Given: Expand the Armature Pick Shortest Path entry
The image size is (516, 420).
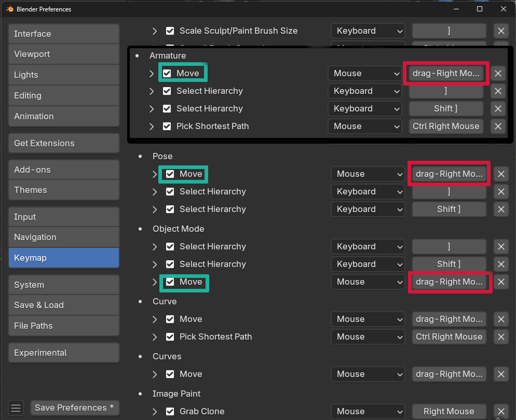Looking at the screenshot, I should coord(152,126).
